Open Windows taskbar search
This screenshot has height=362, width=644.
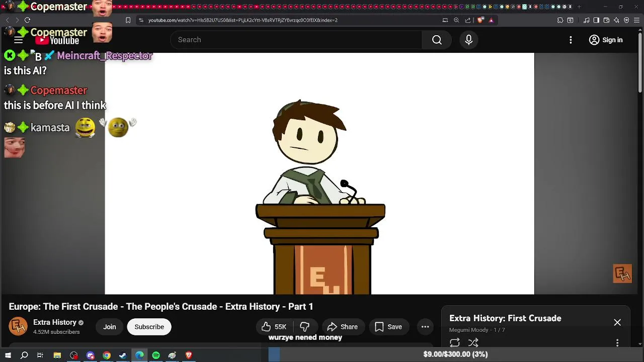click(x=24, y=355)
